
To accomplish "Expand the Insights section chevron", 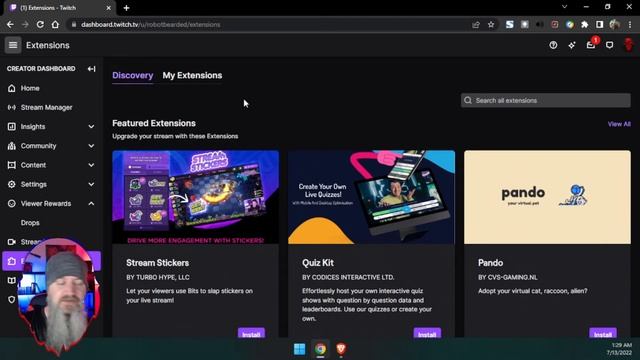I will 91,127.
